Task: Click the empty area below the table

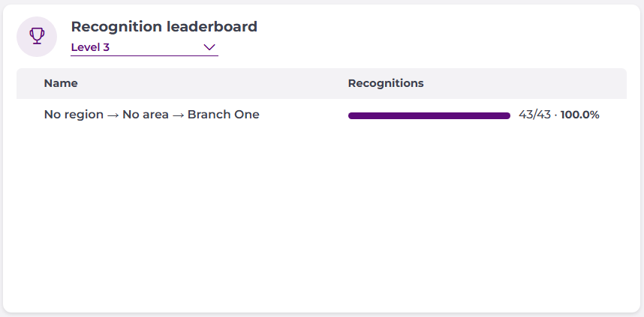Action: [321, 225]
